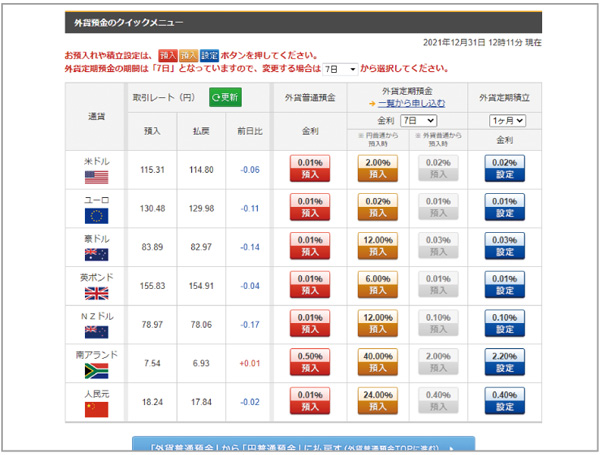Click the South African flag for 南アランド
This screenshot has height=455, width=600.
click(96, 370)
